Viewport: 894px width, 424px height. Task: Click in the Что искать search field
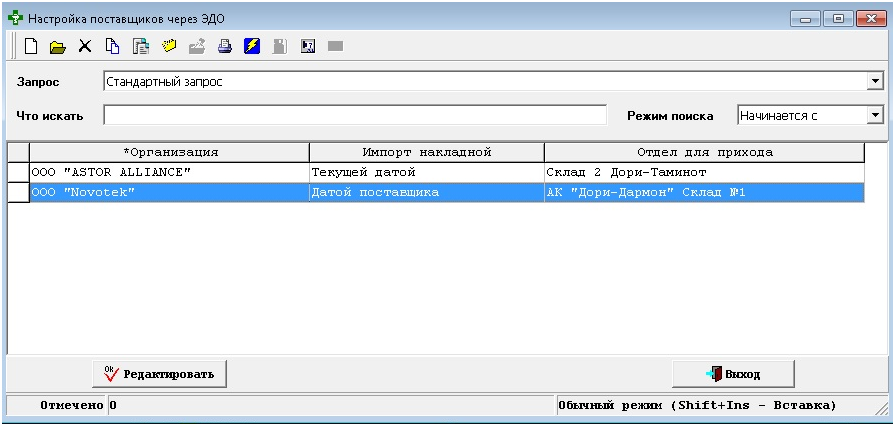pos(355,115)
